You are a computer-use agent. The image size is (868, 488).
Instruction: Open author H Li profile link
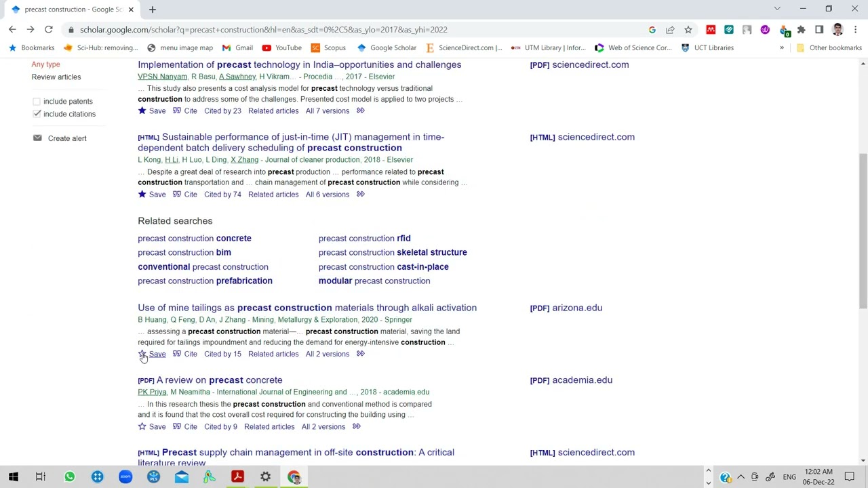coord(171,160)
